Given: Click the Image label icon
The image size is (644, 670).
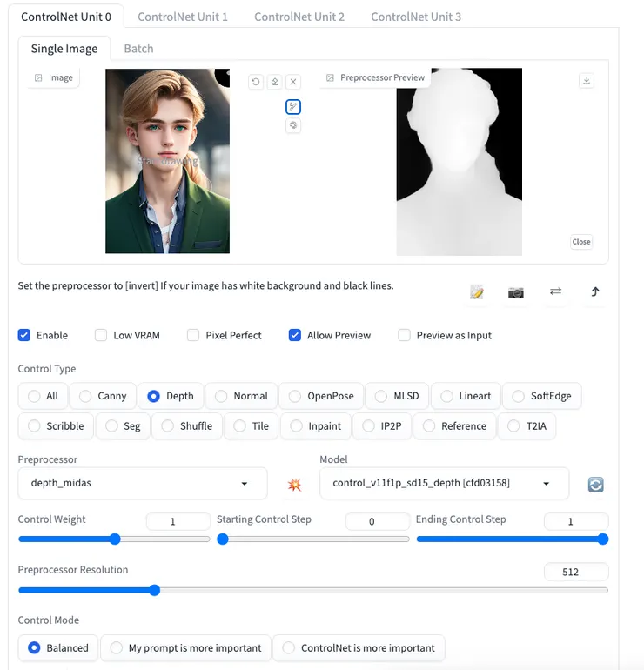Looking at the screenshot, I should (38, 77).
